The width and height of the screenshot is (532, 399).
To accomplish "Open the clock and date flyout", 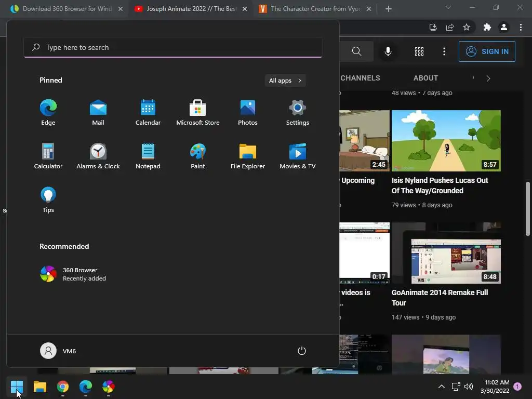I will pyautogui.click(x=495, y=387).
